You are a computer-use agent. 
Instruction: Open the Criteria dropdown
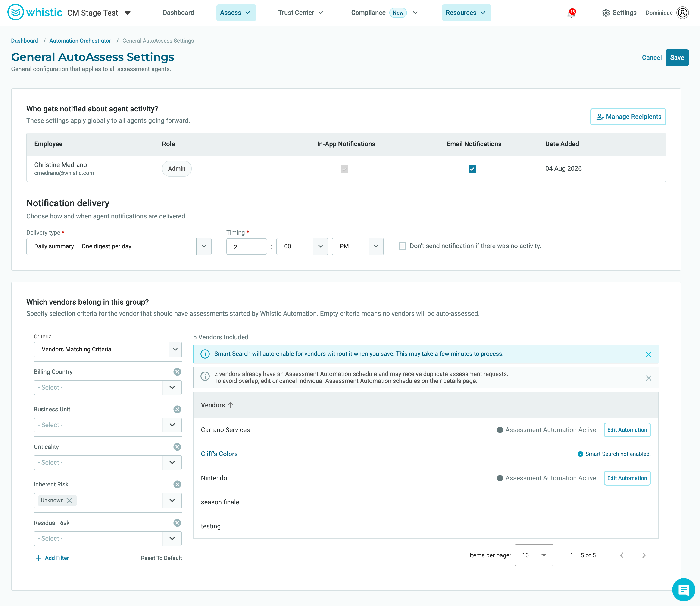click(x=108, y=349)
